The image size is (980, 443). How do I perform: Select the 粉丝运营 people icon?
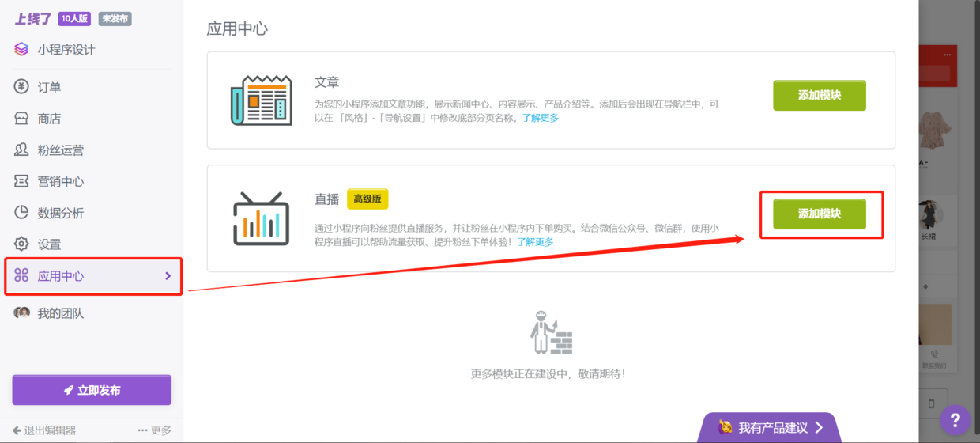pos(21,150)
